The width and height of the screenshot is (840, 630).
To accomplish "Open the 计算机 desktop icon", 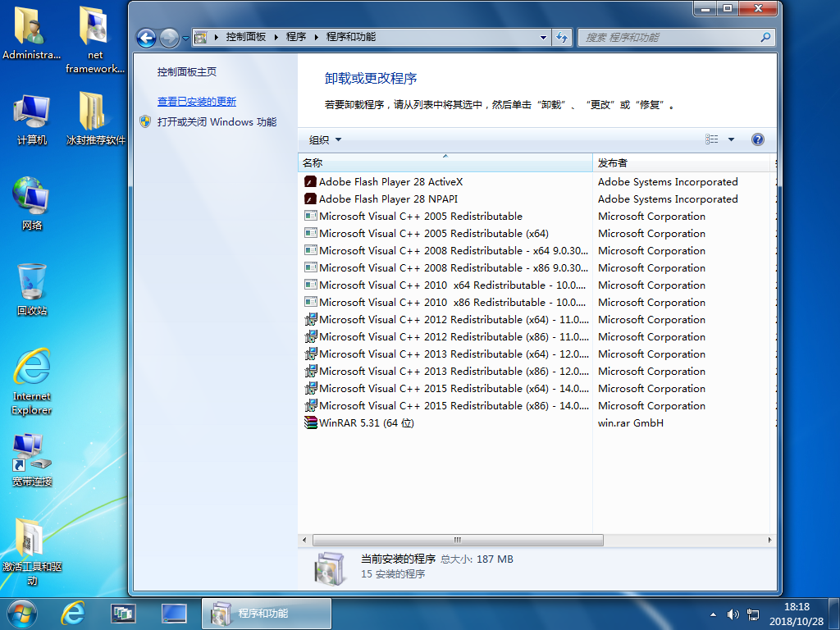I will click(32, 120).
